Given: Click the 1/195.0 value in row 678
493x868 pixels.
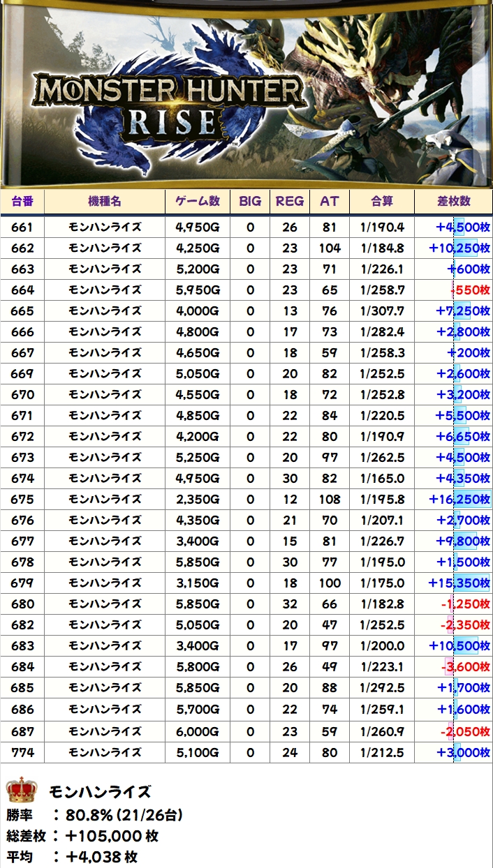Looking at the screenshot, I should tap(382, 562).
